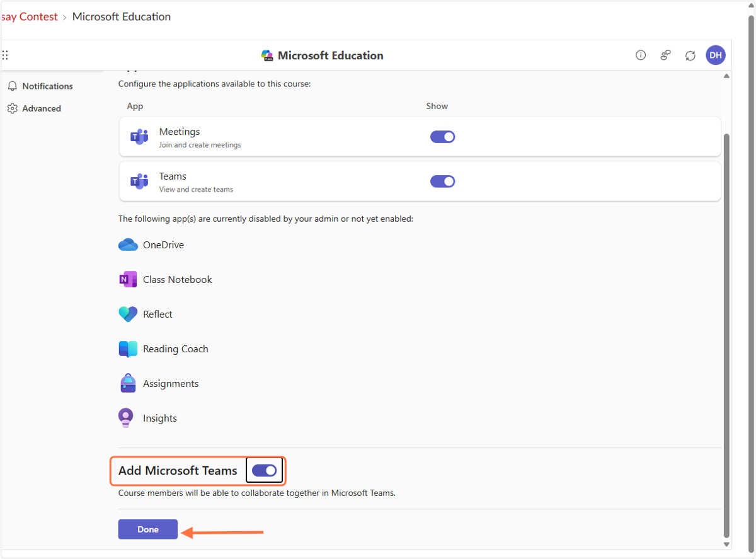The image size is (756, 559).
Task: Toggle the Meetings app Show switch
Action: coord(442,137)
